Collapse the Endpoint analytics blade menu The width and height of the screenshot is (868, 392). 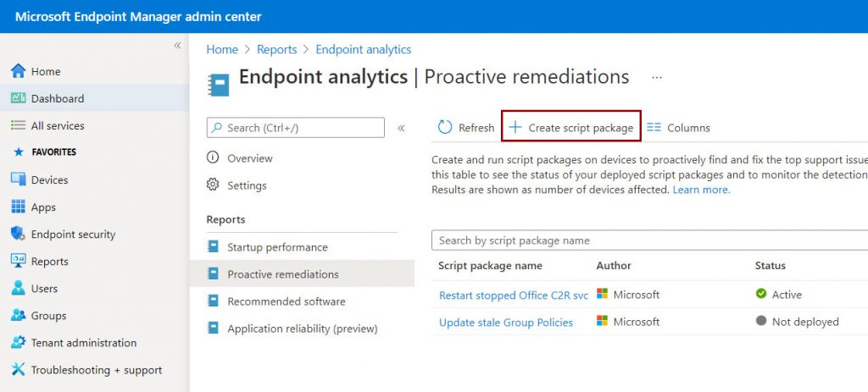401,129
